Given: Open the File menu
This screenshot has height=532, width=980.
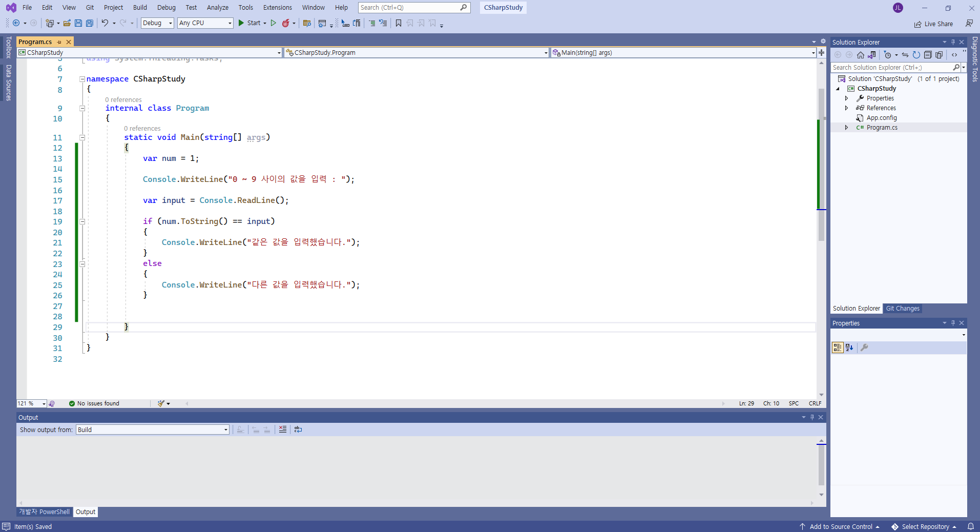Looking at the screenshot, I should point(27,7).
